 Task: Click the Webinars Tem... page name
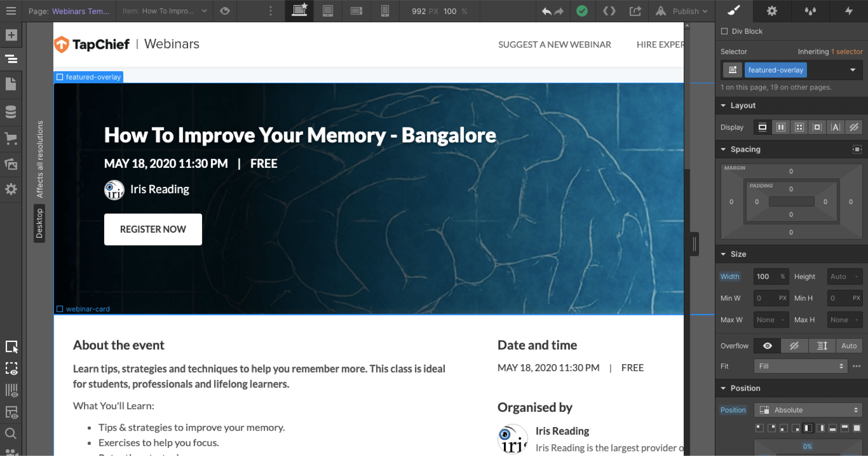click(x=81, y=11)
